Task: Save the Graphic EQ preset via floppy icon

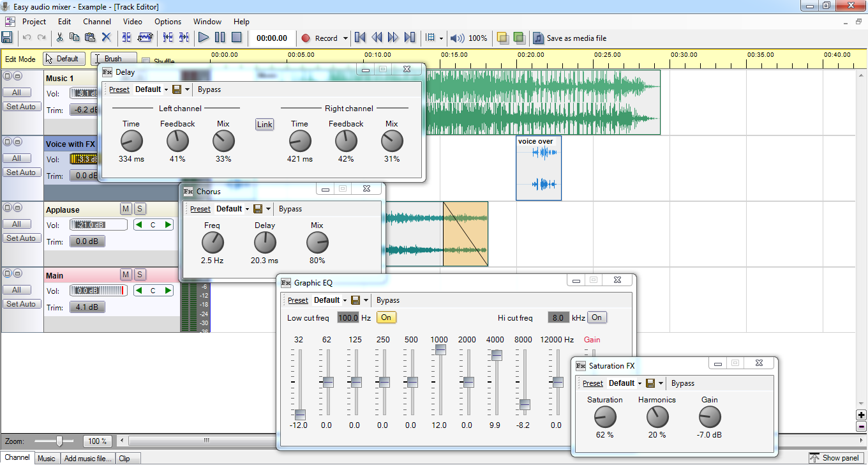Action: click(x=356, y=300)
